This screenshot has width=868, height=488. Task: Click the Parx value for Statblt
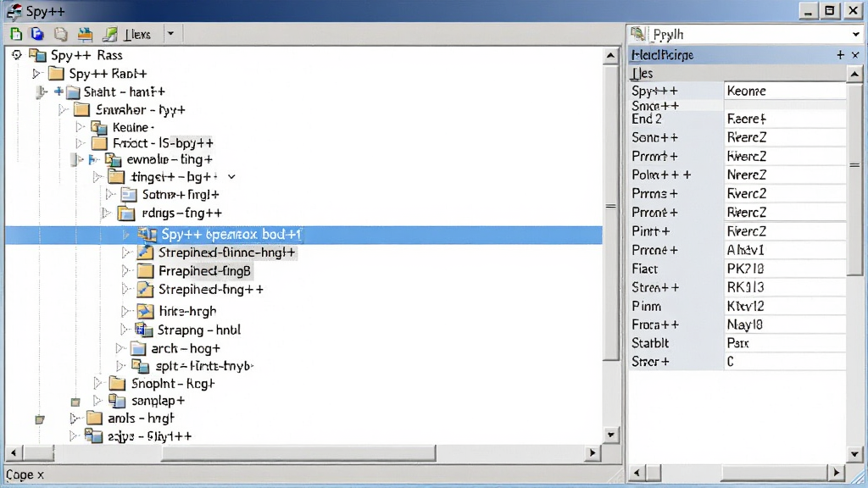785,343
